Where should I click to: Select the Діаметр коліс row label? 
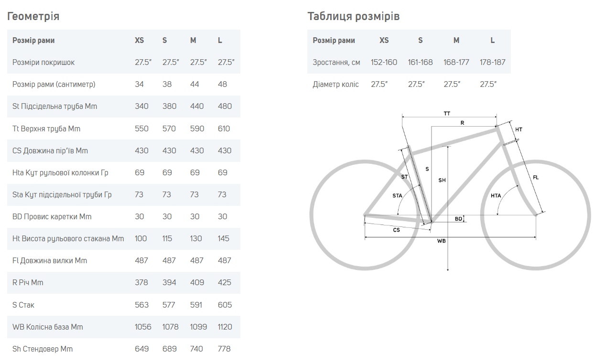point(336,85)
